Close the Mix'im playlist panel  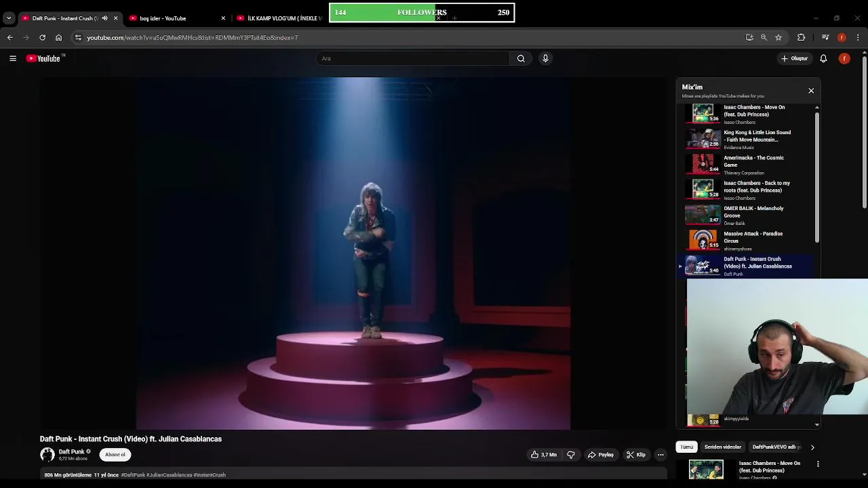click(x=811, y=91)
